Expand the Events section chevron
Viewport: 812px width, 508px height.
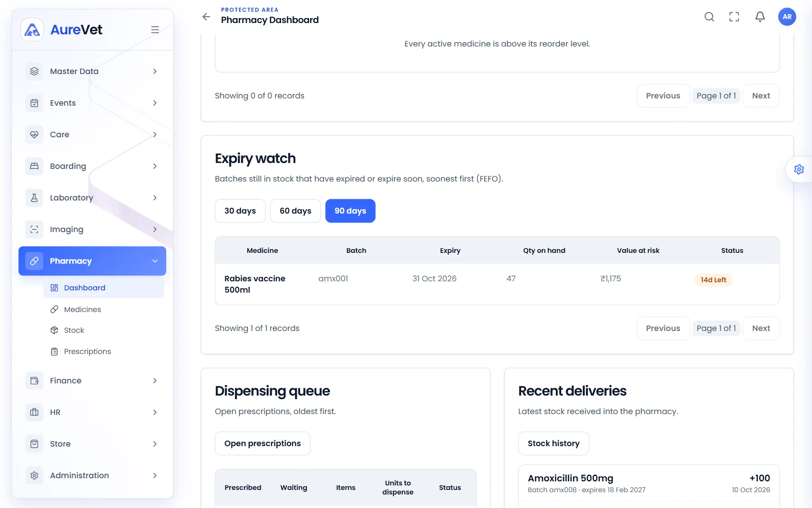click(x=155, y=103)
